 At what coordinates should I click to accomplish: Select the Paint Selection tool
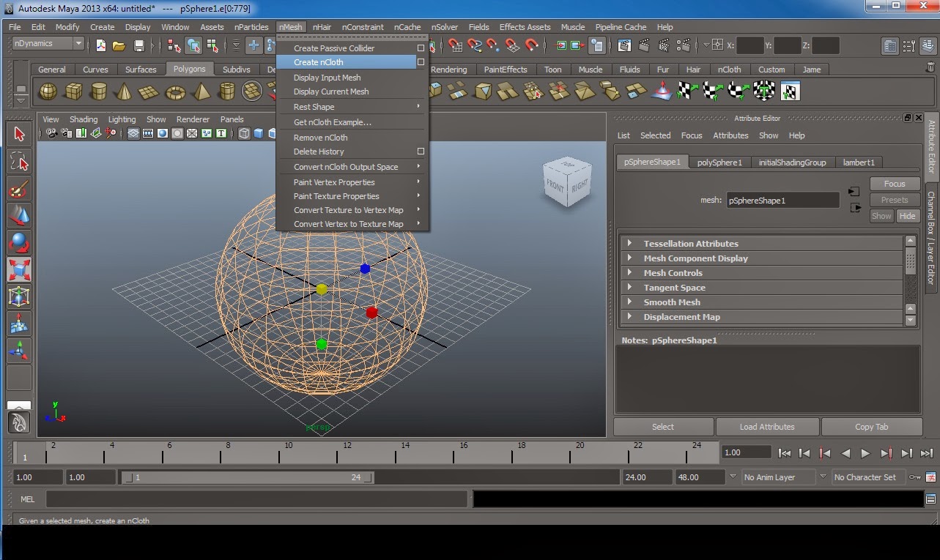point(18,187)
